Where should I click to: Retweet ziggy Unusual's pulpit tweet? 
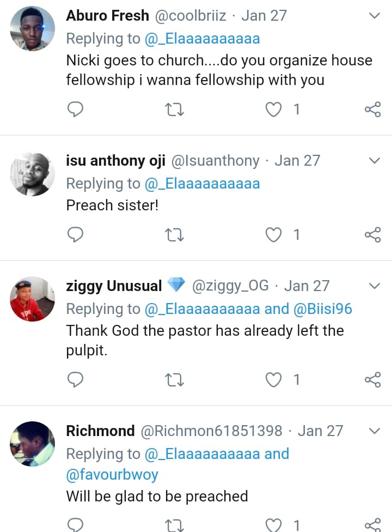[x=174, y=379]
